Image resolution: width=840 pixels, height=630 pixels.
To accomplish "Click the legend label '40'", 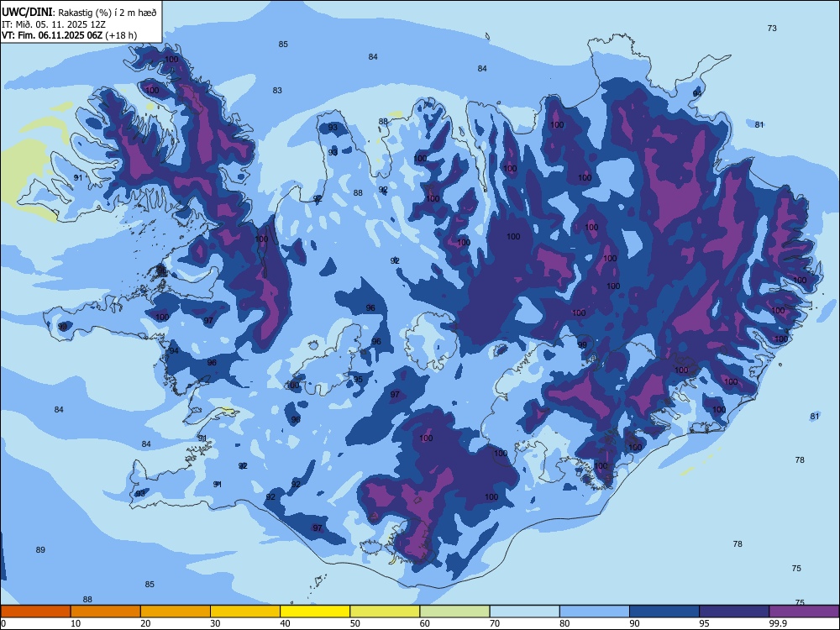I will (285, 623).
